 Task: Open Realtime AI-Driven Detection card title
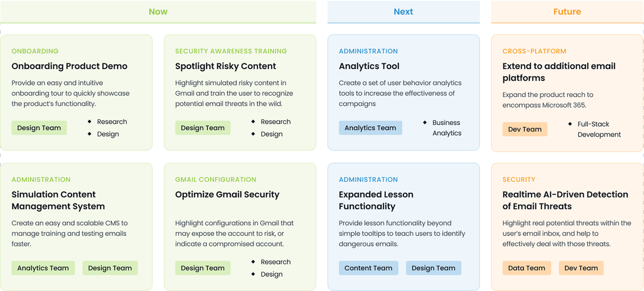pos(565,200)
